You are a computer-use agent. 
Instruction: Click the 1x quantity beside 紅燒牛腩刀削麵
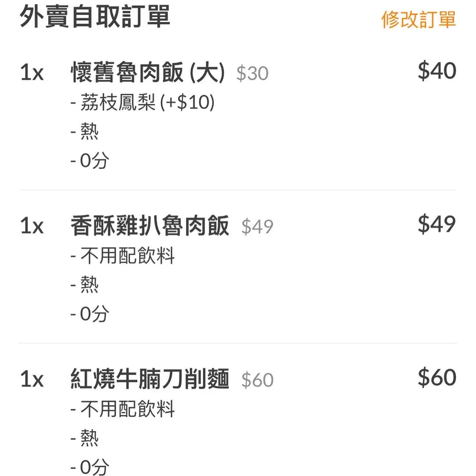(x=32, y=379)
